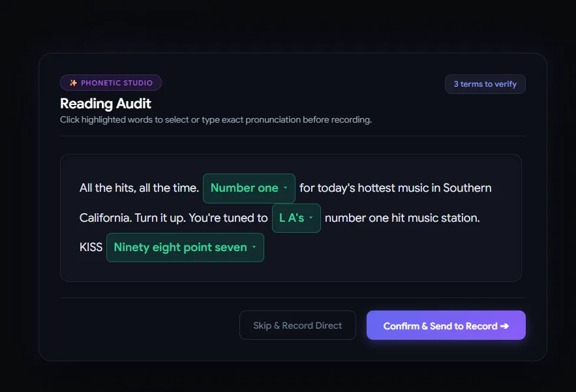
Task: Click "number one hit music station." text
Action: pos(402,218)
